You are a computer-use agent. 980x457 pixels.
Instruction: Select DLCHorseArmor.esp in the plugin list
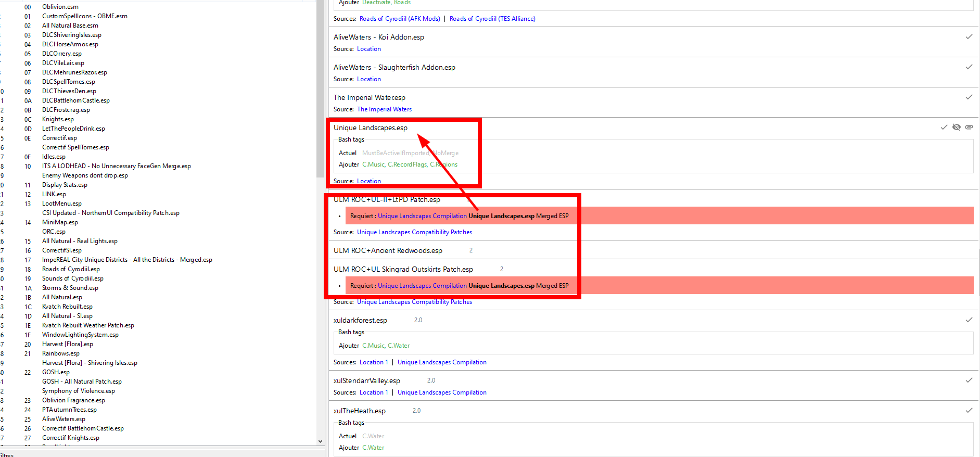coord(70,44)
